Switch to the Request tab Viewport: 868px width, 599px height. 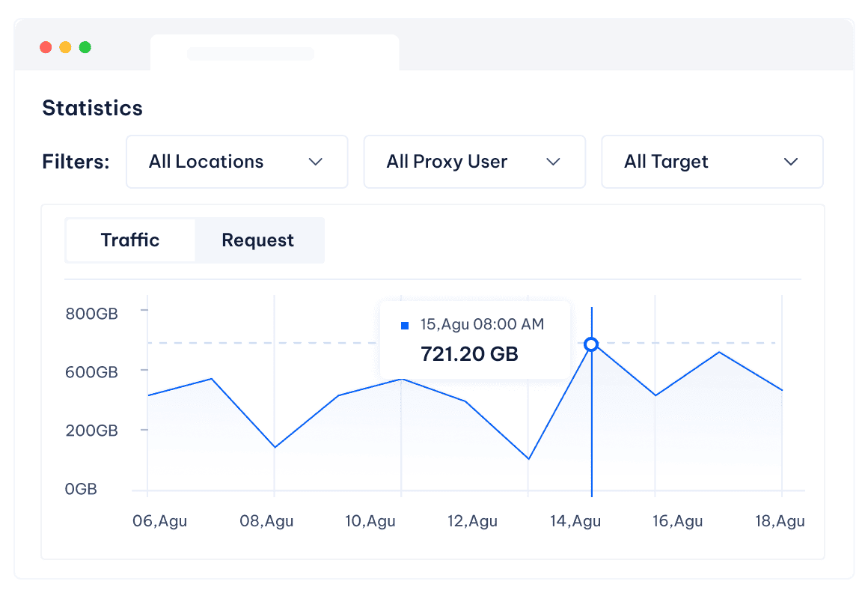(x=257, y=240)
